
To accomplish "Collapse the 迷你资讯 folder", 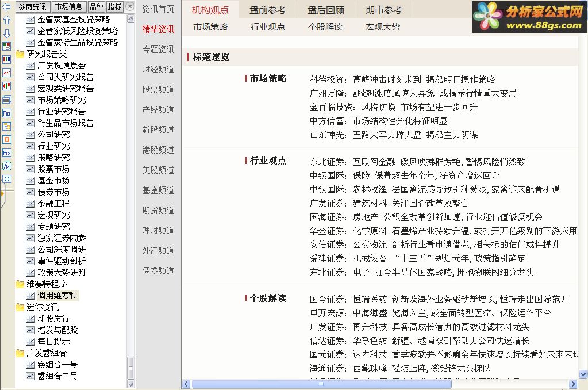I will [20, 307].
